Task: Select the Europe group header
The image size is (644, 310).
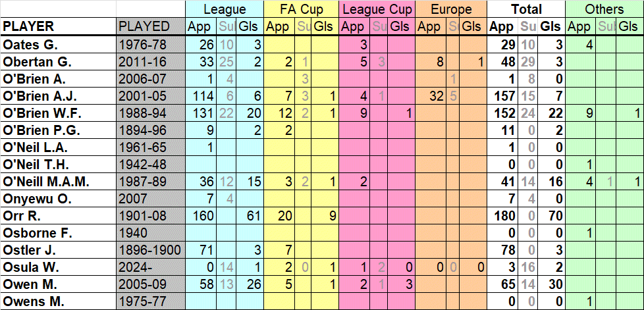Action: [x=451, y=9]
